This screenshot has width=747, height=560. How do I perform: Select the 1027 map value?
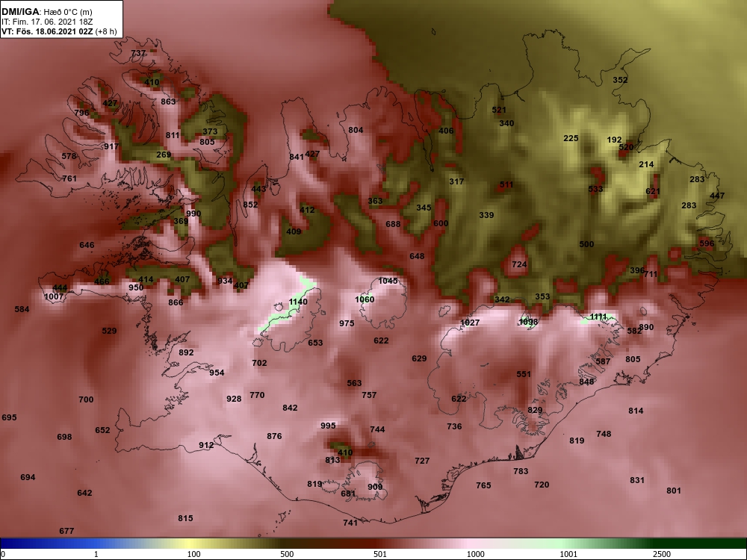pos(470,323)
